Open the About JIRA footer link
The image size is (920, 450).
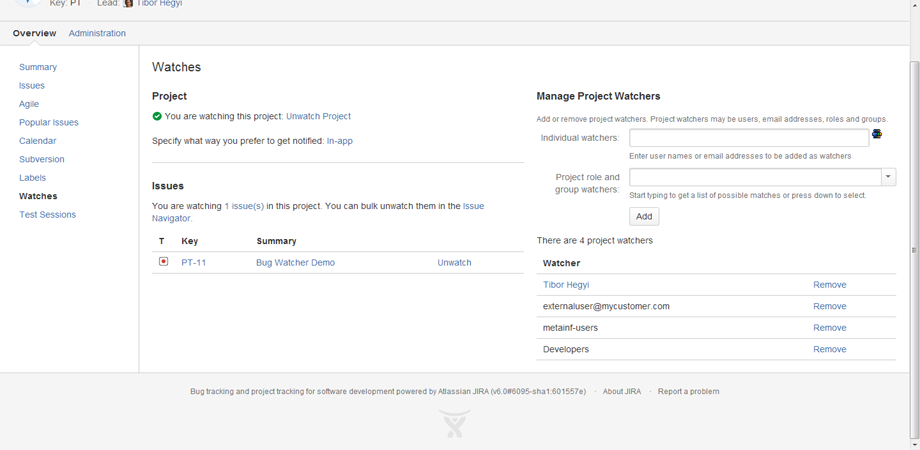pos(622,391)
